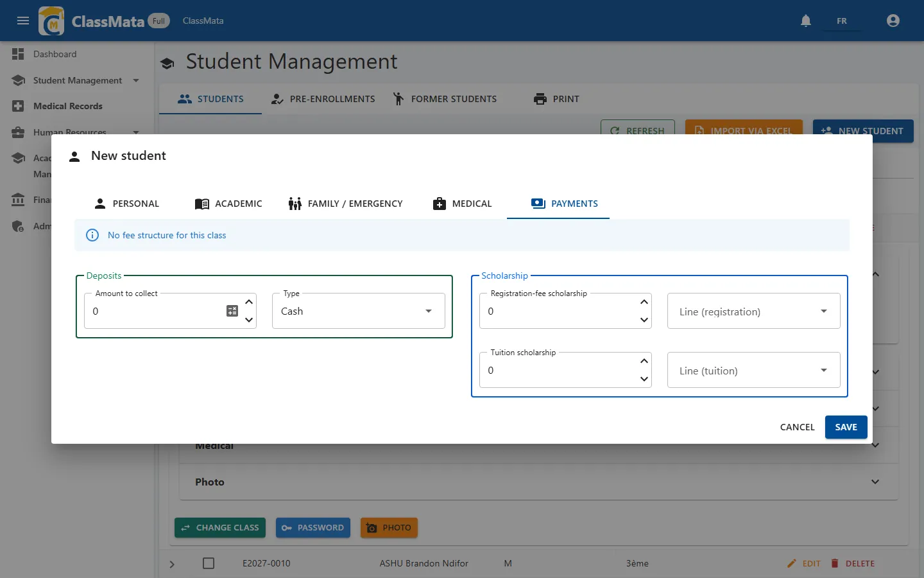Click the info icon in the fee structure alert
Screen dimensions: 924x578
92,235
